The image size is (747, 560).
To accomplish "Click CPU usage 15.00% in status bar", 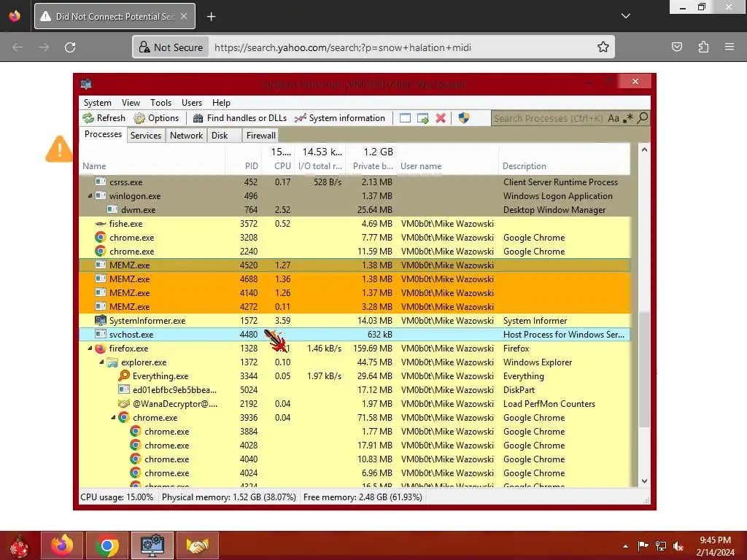I will click(x=117, y=497).
